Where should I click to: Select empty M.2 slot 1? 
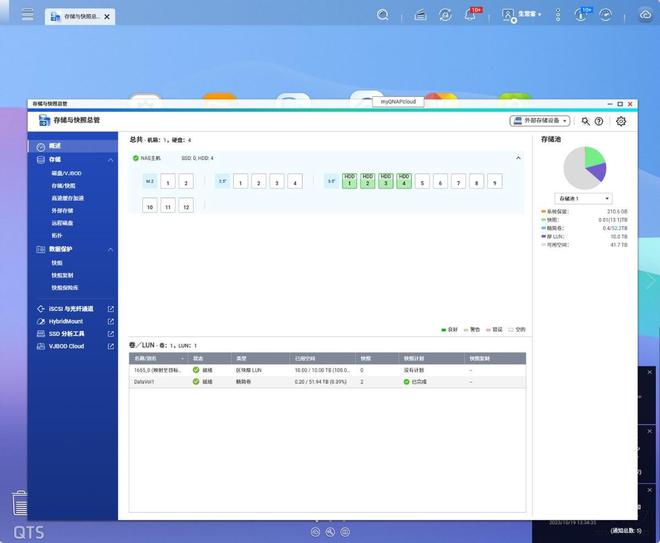pos(168,182)
